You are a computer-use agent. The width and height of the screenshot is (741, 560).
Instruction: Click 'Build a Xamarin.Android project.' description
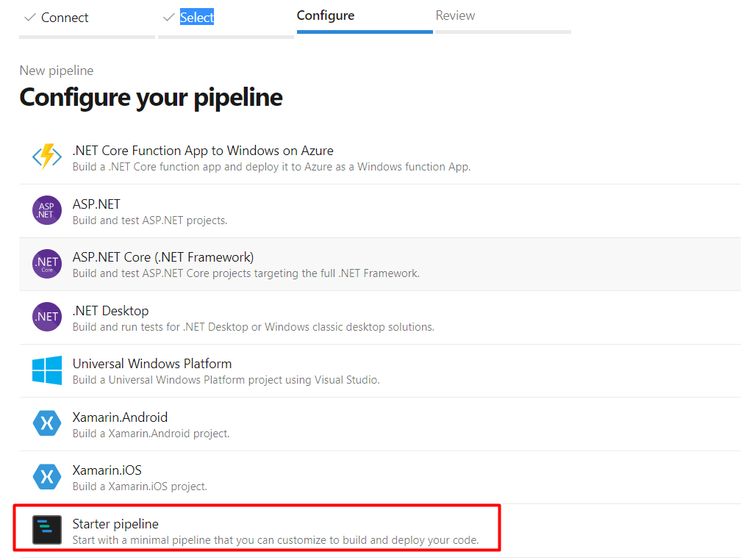click(151, 434)
